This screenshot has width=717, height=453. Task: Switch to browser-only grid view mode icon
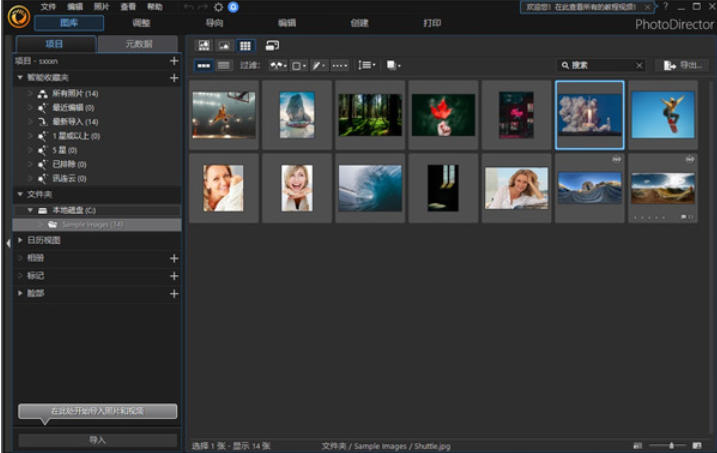[245, 45]
